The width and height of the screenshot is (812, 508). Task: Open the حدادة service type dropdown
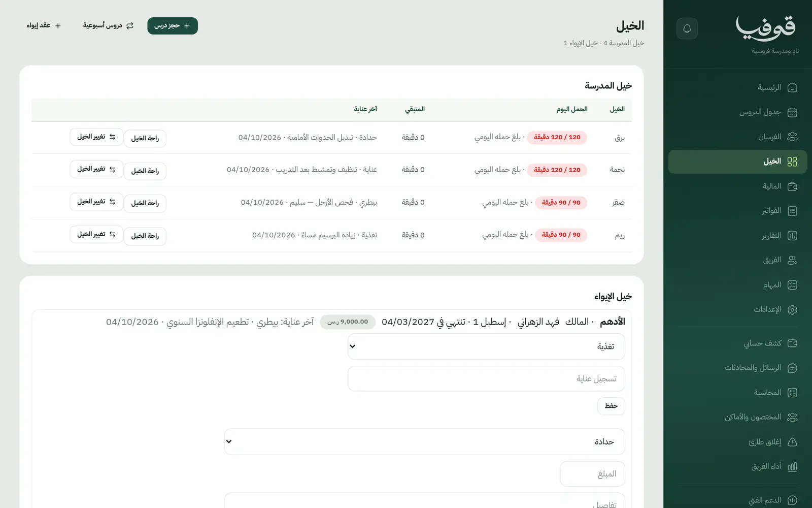click(424, 441)
